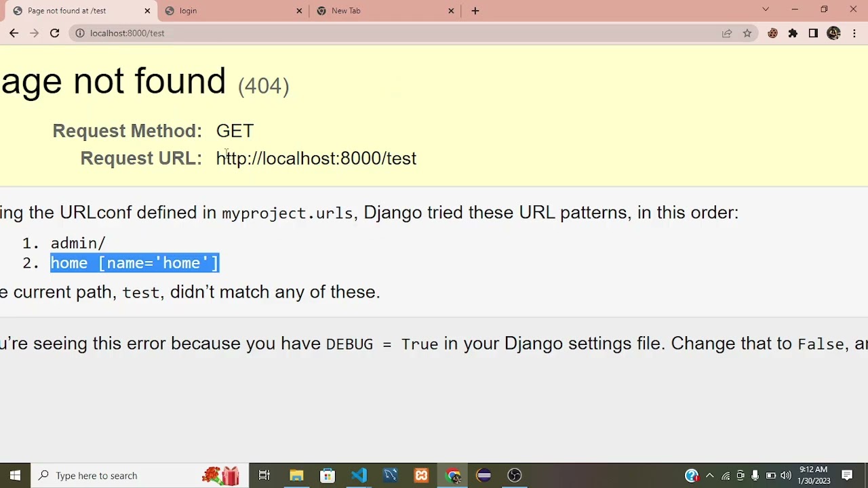The width and height of the screenshot is (868, 488).
Task: Open the notification center
Action: point(848,475)
